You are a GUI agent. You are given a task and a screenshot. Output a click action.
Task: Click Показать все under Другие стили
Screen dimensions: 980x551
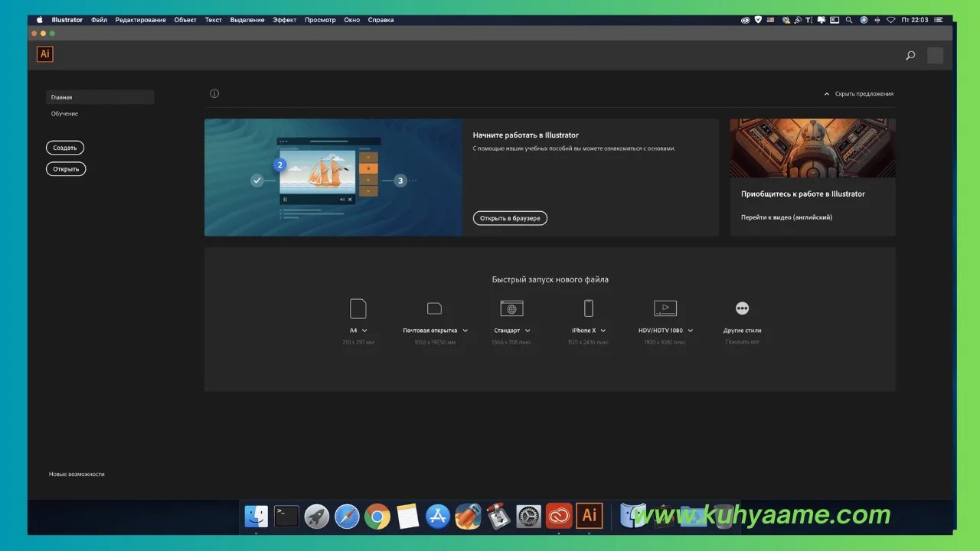point(743,342)
